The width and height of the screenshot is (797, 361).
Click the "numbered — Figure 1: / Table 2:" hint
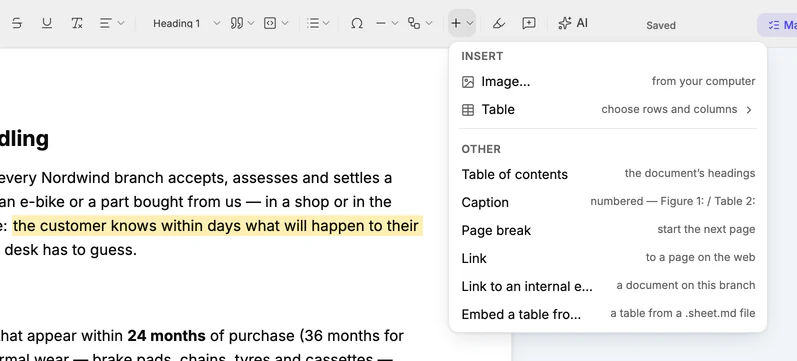(672, 201)
